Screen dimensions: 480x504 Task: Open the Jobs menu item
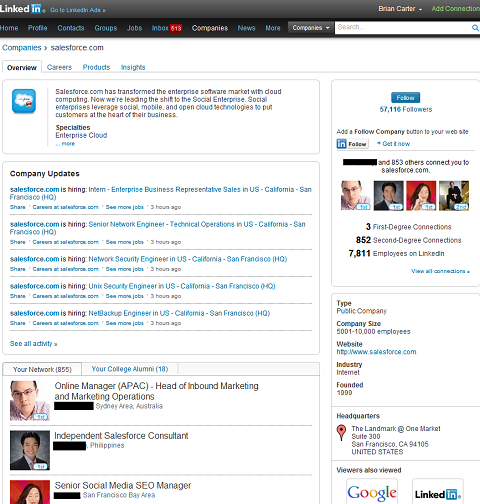134,28
